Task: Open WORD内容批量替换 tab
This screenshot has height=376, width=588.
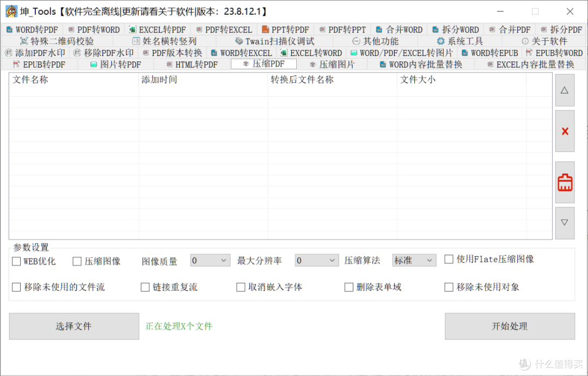Action: click(421, 64)
